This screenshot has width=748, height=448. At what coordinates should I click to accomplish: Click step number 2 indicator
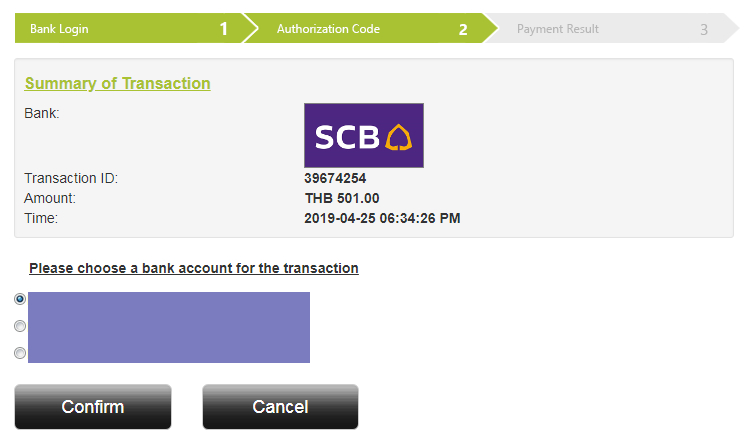point(463,30)
